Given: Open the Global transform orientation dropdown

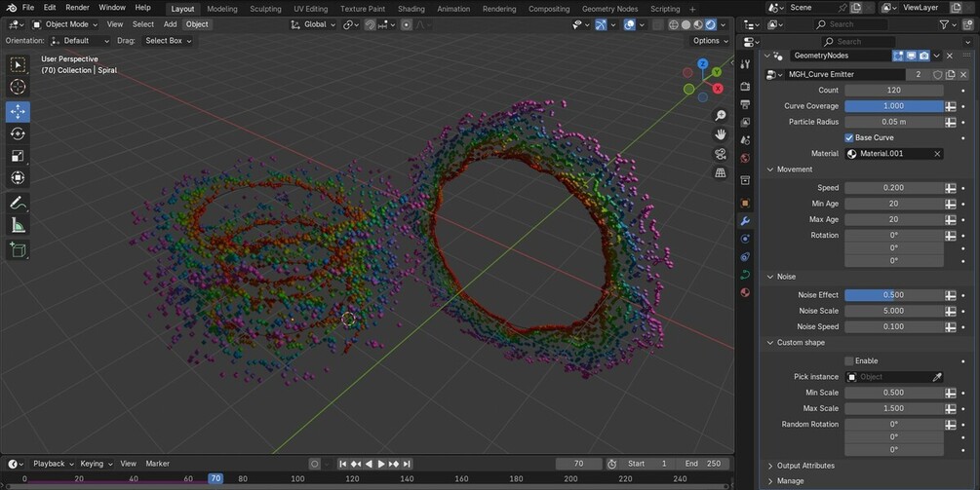Looking at the screenshot, I should [314, 24].
